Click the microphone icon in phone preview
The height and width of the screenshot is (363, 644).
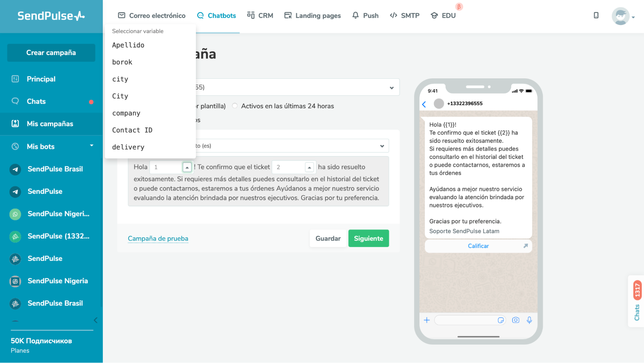[x=529, y=320]
